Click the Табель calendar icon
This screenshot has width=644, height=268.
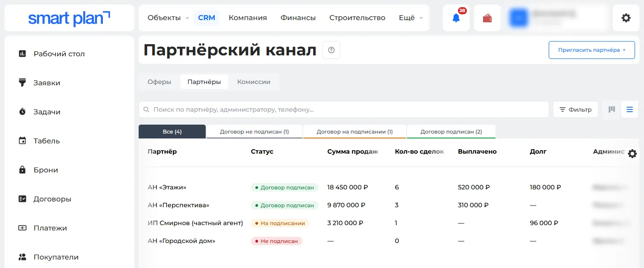click(x=22, y=141)
